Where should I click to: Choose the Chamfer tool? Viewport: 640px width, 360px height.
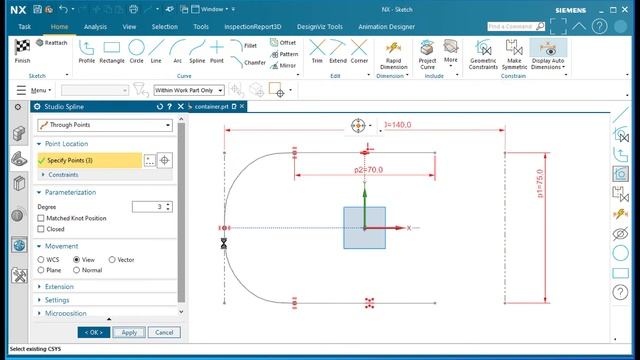click(x=248, y=62)
